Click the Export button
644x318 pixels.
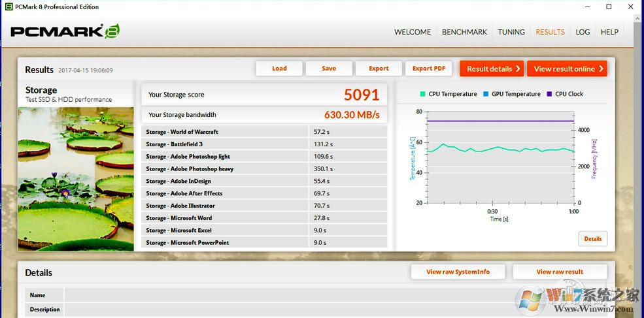click(379, 69)
